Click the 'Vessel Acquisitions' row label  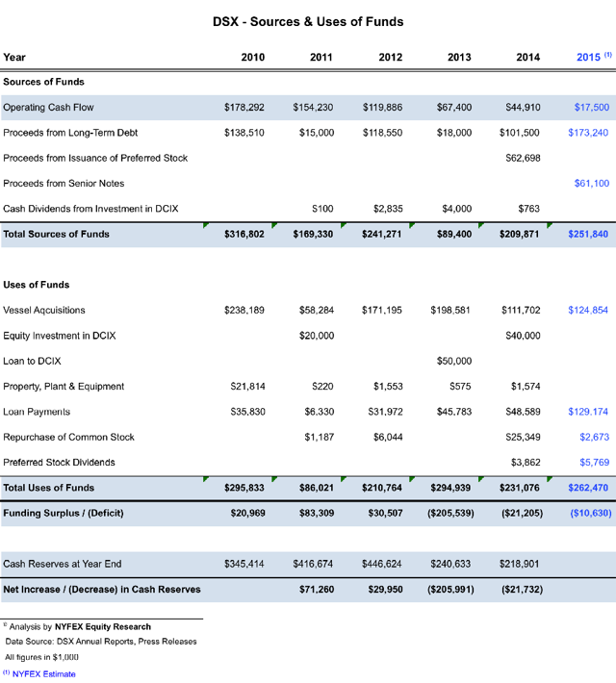tap(44, 310)
